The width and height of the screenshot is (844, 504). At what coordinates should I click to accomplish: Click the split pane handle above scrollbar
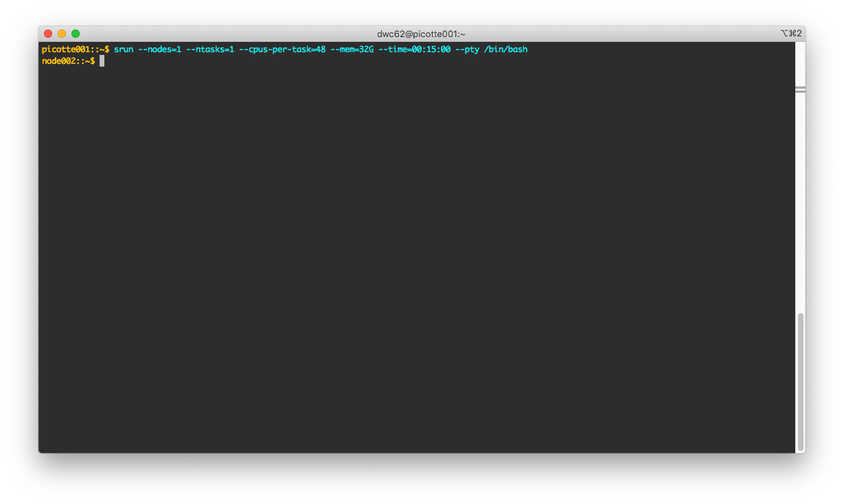(800, 90)
